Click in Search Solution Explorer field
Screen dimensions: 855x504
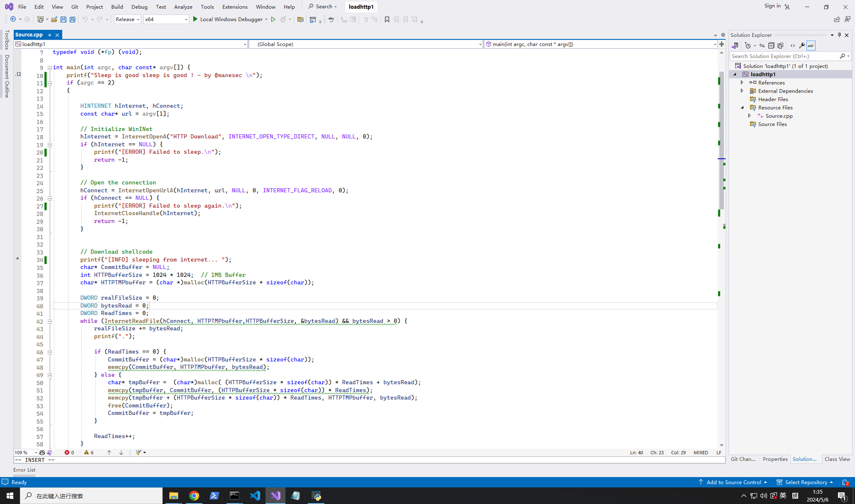click(x=784, y=56)
